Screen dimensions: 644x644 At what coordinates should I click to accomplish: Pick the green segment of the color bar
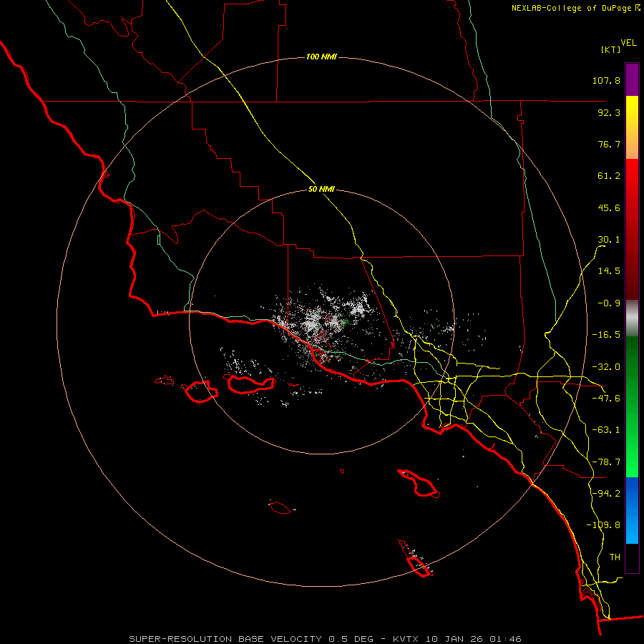[632, 406]
